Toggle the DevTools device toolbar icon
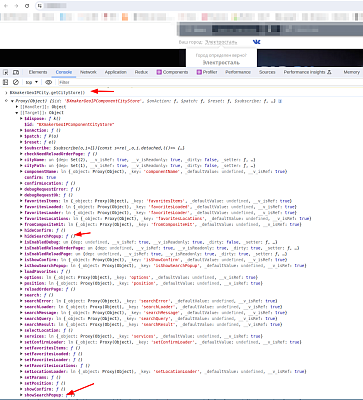 [16, 72]
